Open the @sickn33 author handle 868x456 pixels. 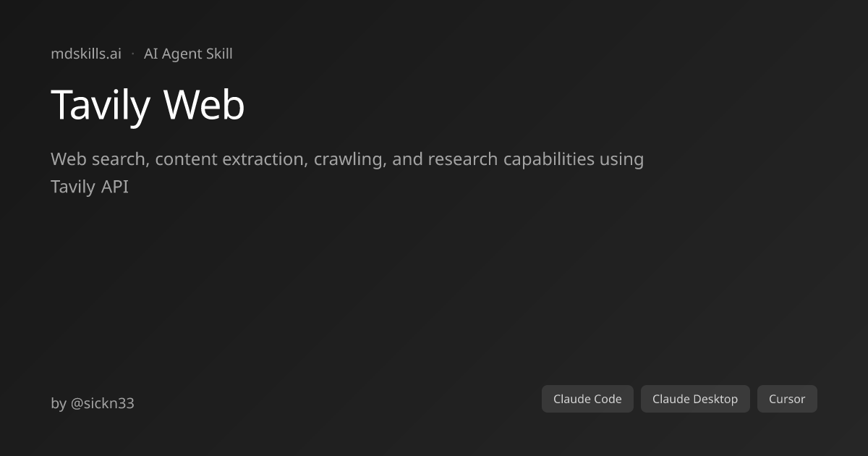[x=102, y=403]
